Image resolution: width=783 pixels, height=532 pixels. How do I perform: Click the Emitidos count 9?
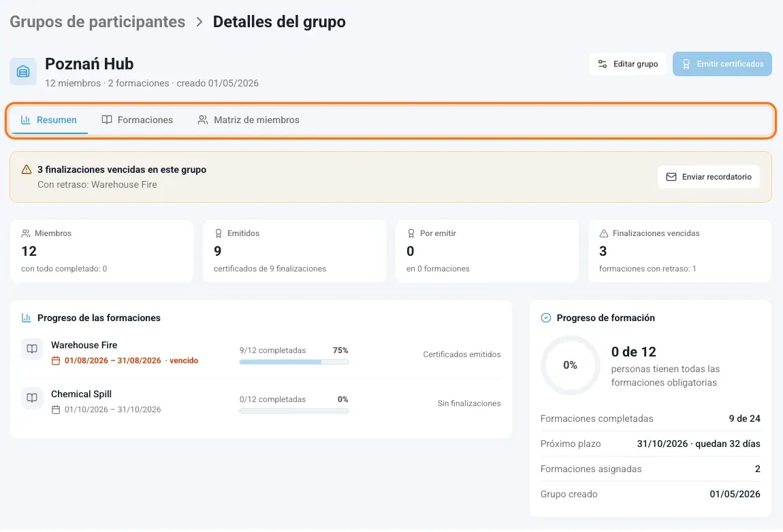point(218,251)
